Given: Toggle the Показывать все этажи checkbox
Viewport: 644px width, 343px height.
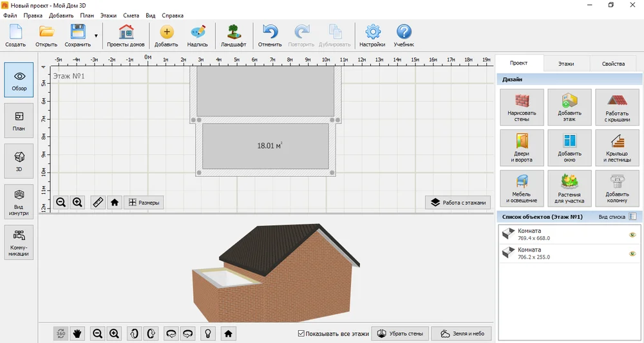Looking at the screenshot, I should (301, 333).
